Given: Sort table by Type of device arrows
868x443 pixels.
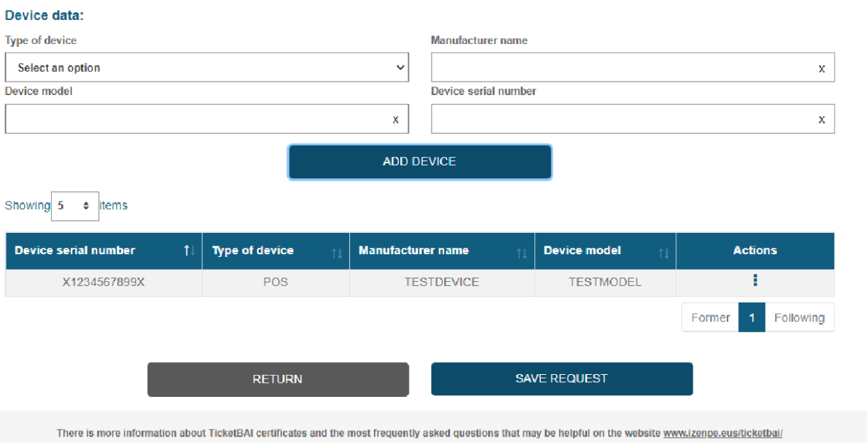Looking at the screenshot, I should (337, 252).
